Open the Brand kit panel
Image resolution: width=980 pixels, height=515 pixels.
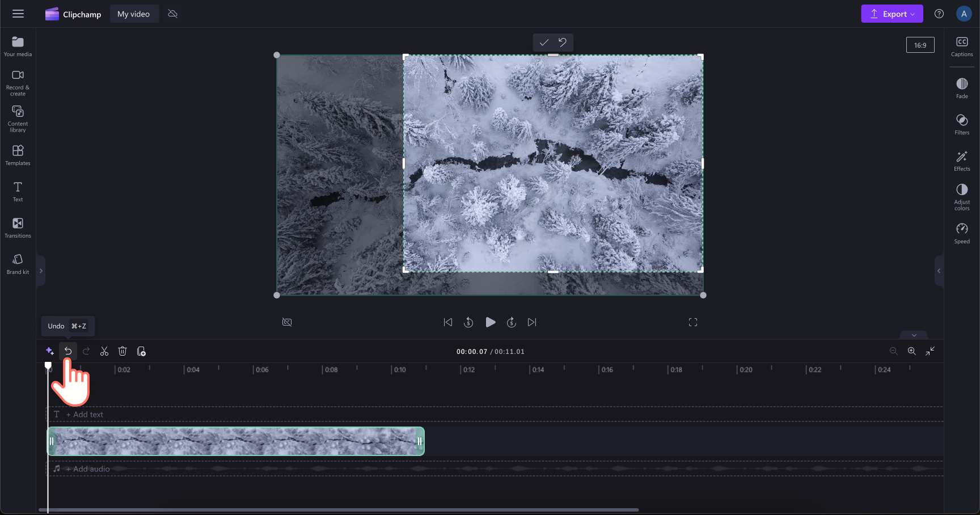(18, 264)
